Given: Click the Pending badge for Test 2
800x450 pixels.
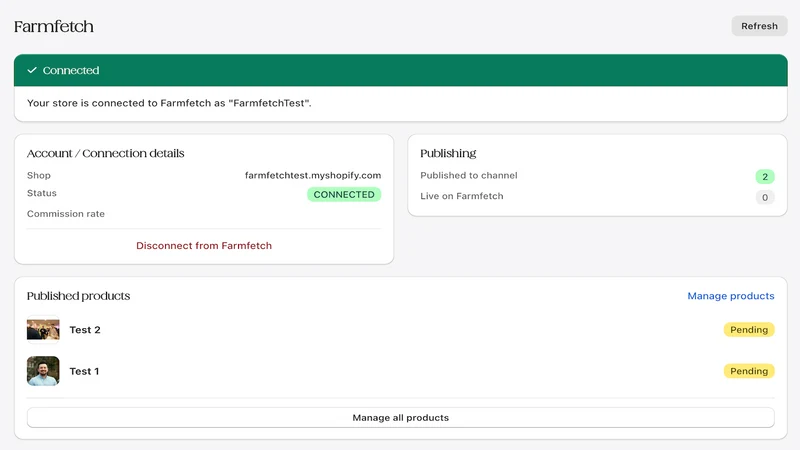Looking at the screenshot, I should 748,330.
